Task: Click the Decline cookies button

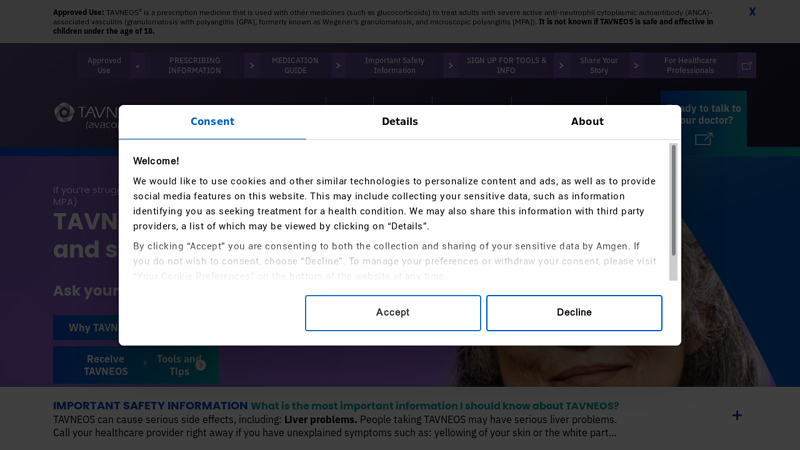Action: pyautogui.click(x=574, y=313)
